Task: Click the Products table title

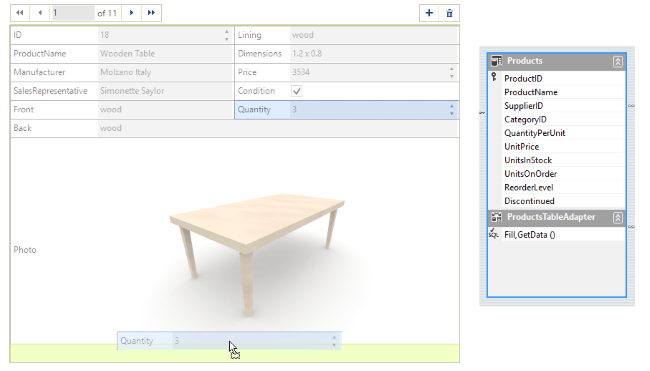Action: (524, 61)
